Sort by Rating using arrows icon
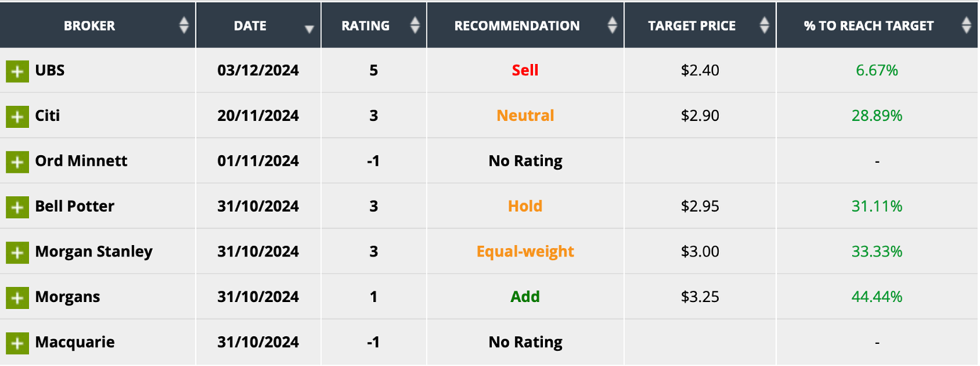This screenshot has height=366, width=980. pyautogui.click(x=415, y=26)
